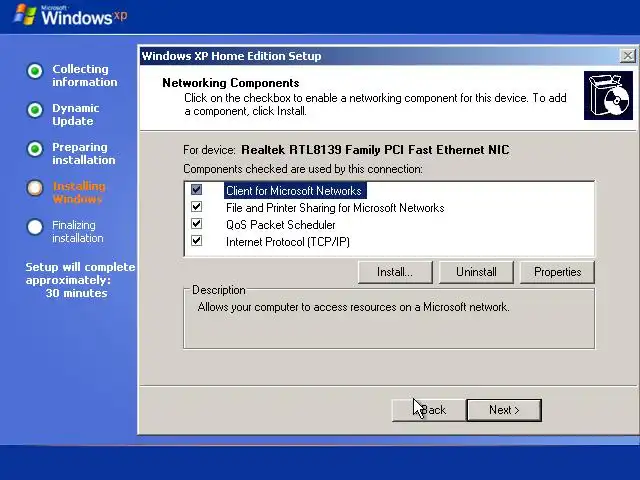640x480 pixels.
Task: Close the Windows XP Home Edition Setup dialog
Action: tap(627, 56)
